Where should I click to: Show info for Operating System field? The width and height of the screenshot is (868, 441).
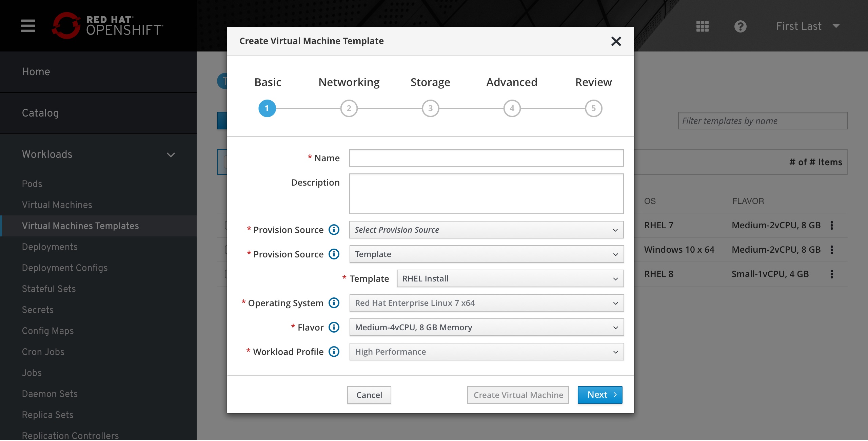pos(334,303)
